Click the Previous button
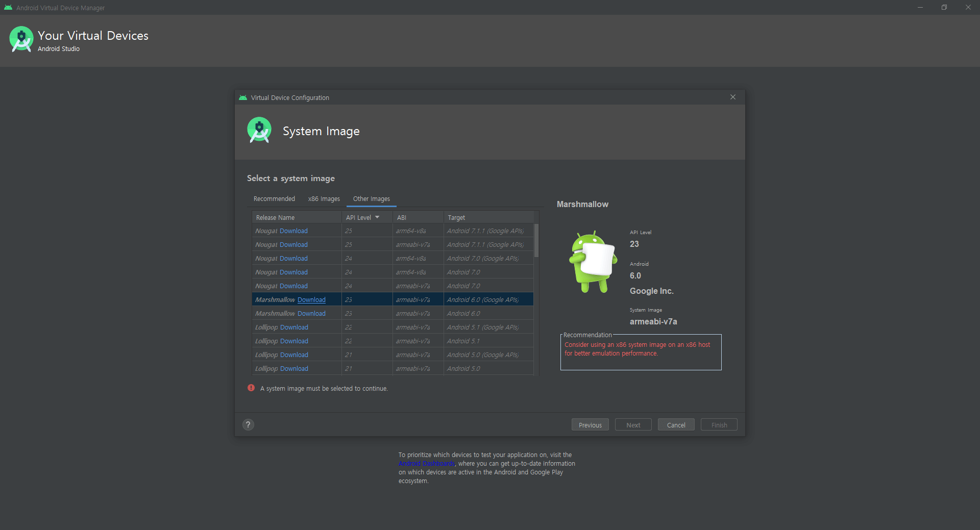The height and width of the screenshot is (530, 980). pyautogui.click(x=590, y=425)
